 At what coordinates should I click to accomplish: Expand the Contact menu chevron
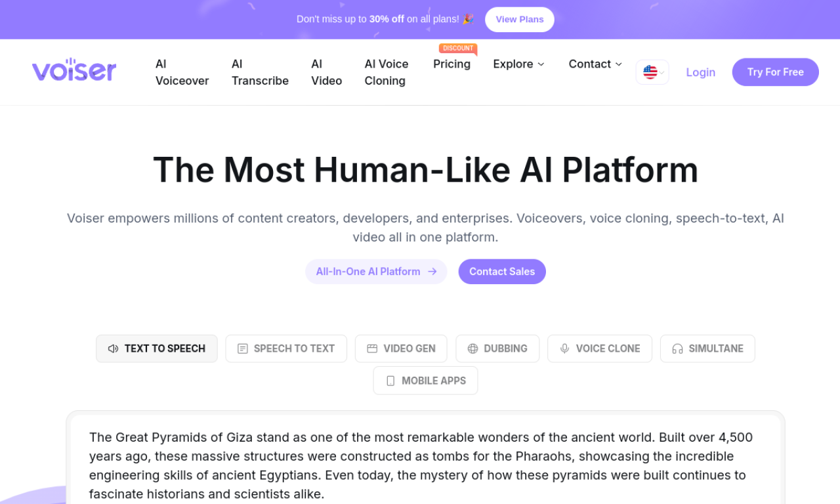click(x=618, y=64)
